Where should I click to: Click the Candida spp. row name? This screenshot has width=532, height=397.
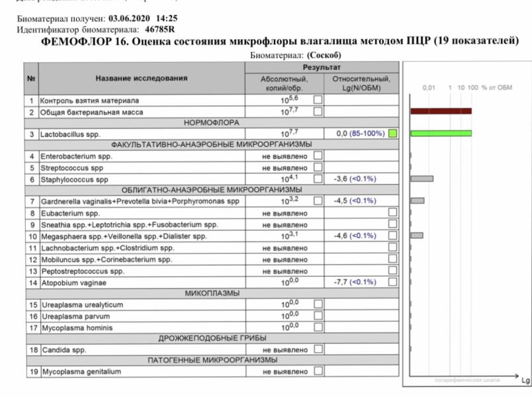(64, 350)
